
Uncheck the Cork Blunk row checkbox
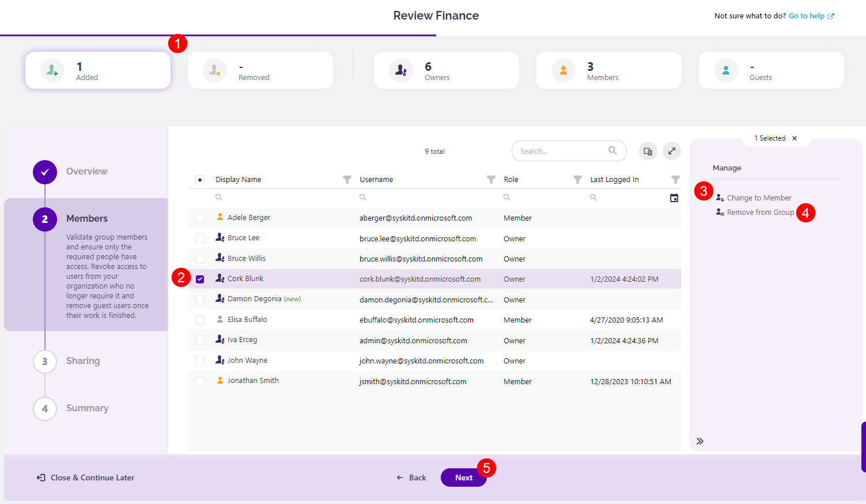tap(200, 279)
